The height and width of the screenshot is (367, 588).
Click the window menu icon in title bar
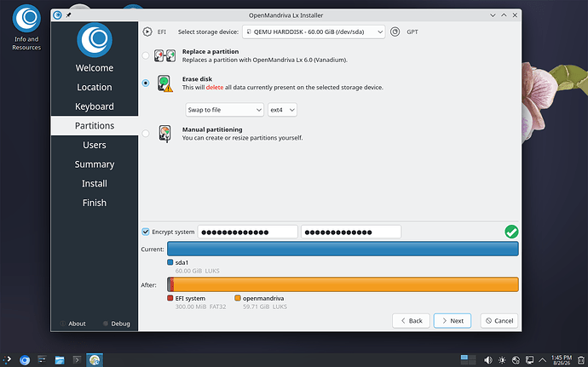tap(57, 15)
